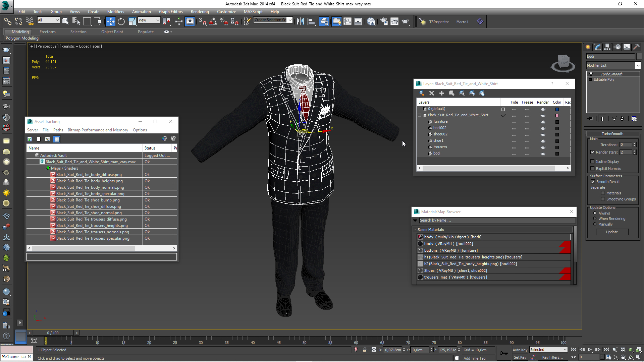Click the Mirror tool icon
This screenshot has width=644, height=362.
pyautogui.click(x=301, y=21)
